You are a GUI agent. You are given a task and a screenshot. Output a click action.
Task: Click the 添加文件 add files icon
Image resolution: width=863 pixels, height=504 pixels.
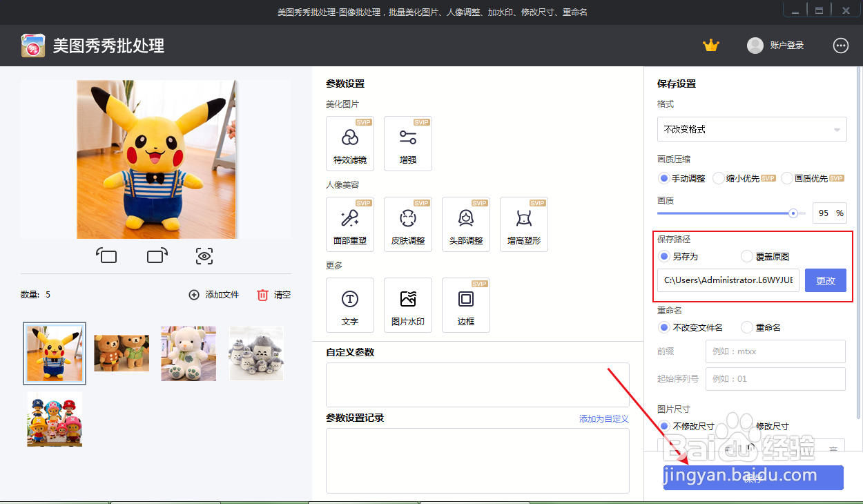tap(194, 295)
